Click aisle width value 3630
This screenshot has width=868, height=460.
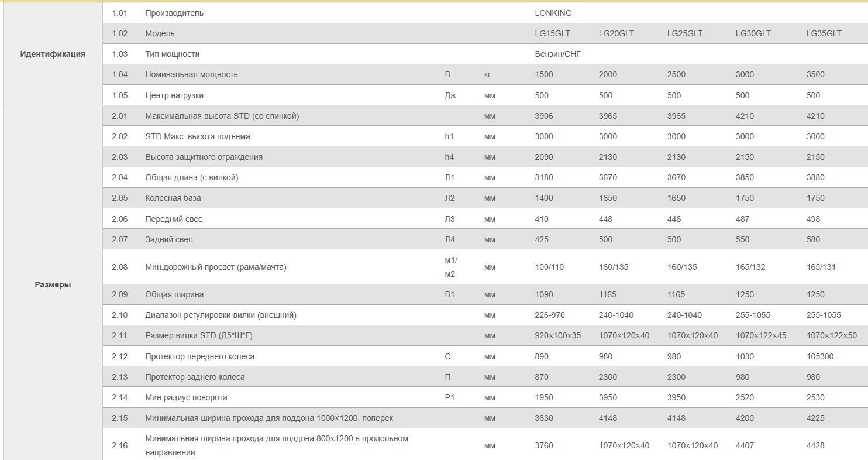tap(544, 418)
